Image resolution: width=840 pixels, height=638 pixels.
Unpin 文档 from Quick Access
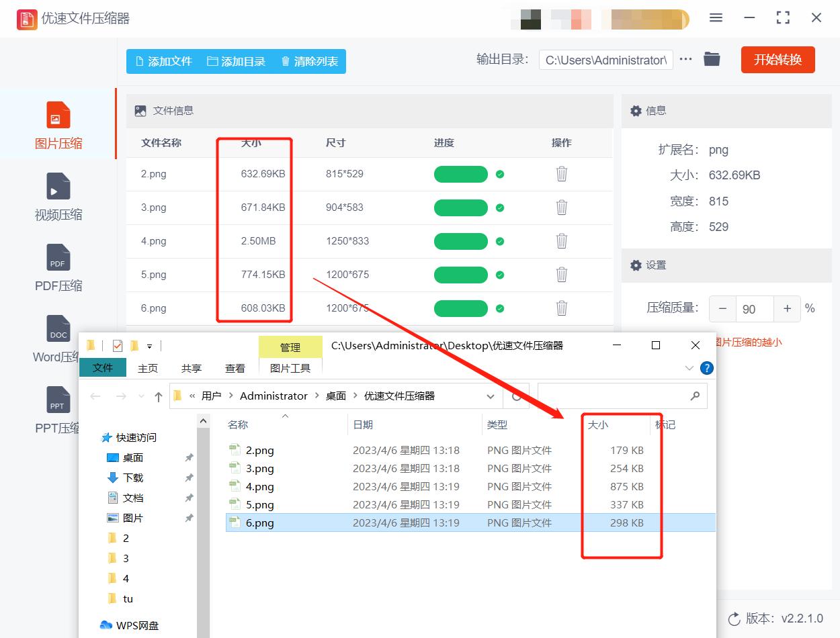189,498
